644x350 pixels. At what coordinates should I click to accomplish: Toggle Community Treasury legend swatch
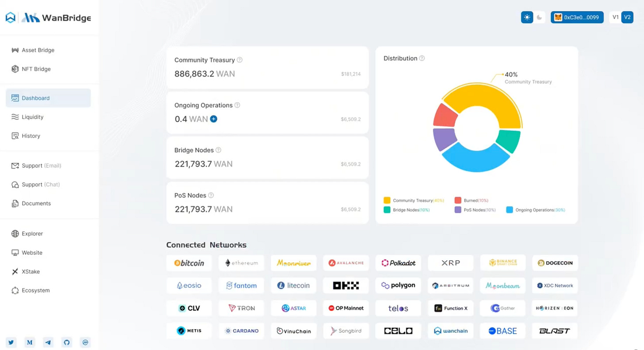point(387,200)
